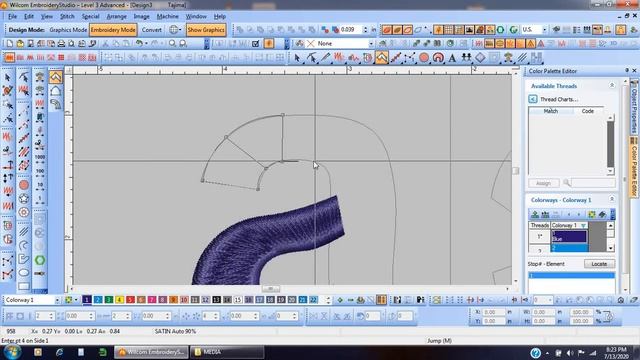Viewport: 640px width, 360px height.
Task: Select red color swatch 5
Action: click(x=130, y=300)
